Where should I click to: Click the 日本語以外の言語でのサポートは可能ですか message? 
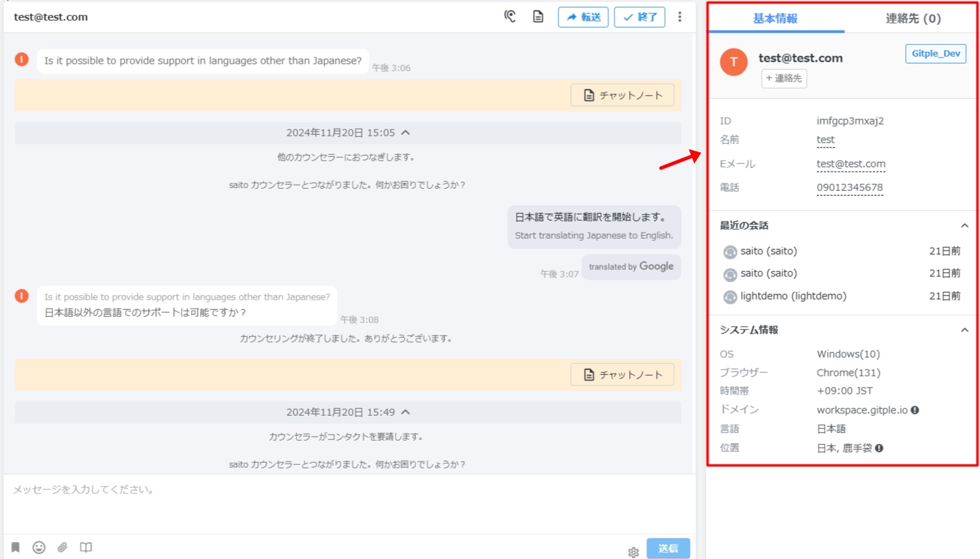[187, 305]
